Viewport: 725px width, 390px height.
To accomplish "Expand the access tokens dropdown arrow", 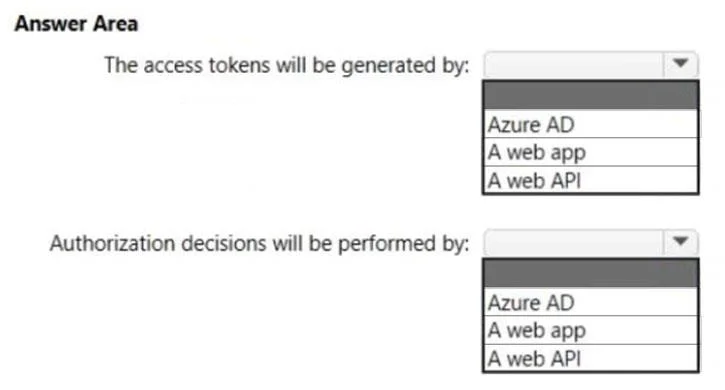I will 680,63.
